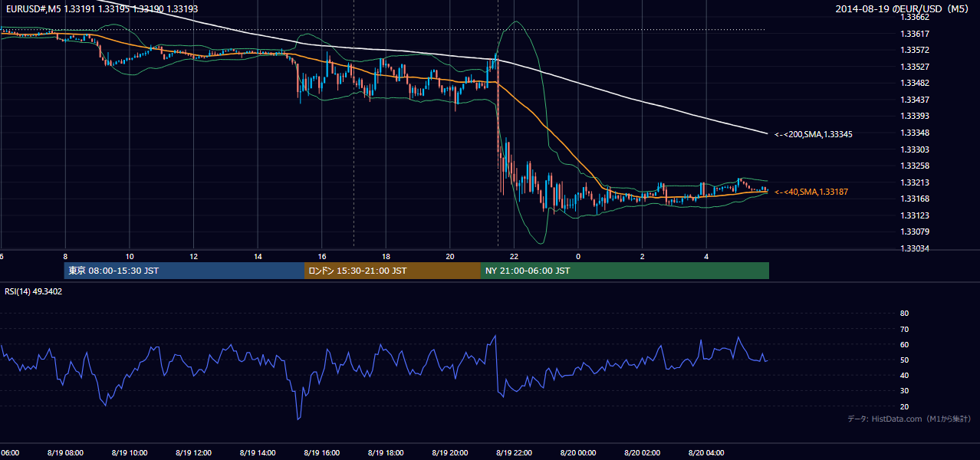Click the 06:00 bottom time label

[9, 453]
